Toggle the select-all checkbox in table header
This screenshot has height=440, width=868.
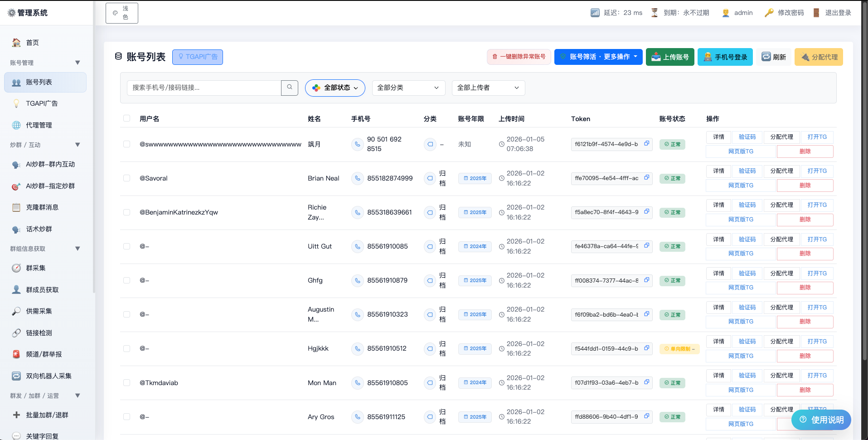pyautogui.click(x=127, y=118)
